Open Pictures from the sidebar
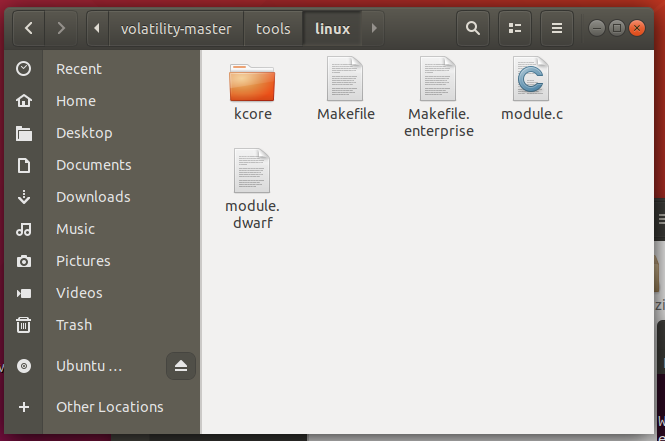The height and width of the screenshot is (441, 665). [83, 261]
